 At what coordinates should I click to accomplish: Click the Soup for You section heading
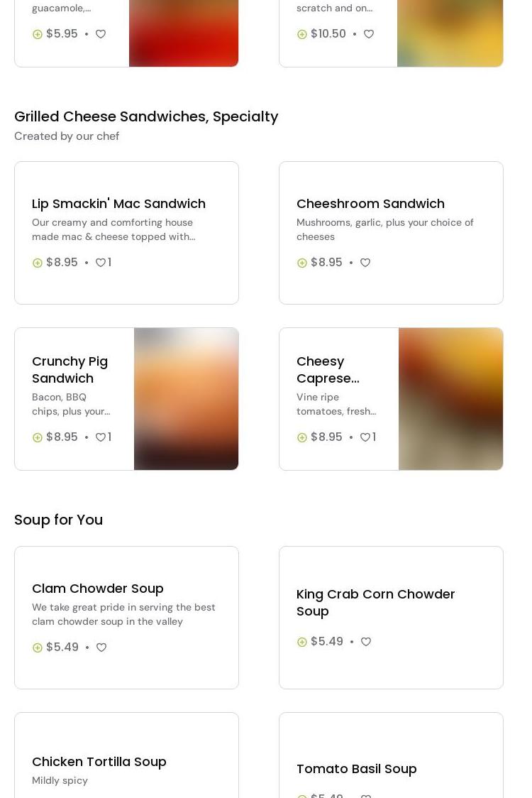58,520
